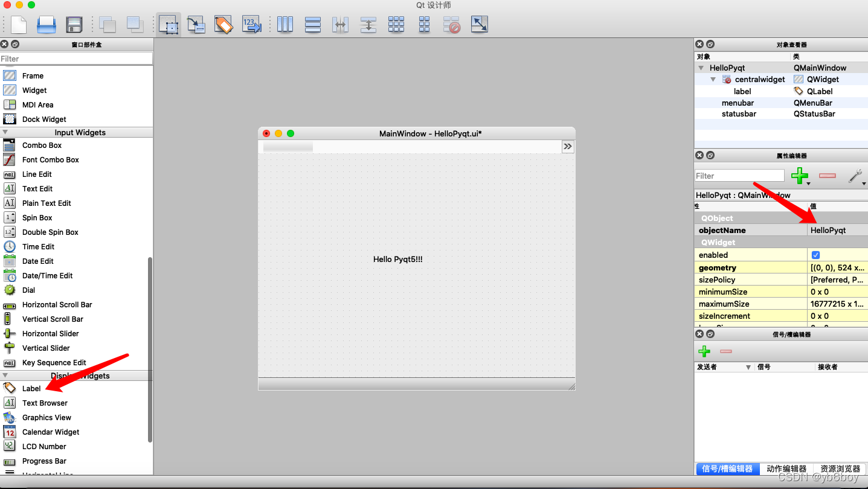Pick the Dial widget
This screenshot has width=868, height=489.
coord(28,290)
